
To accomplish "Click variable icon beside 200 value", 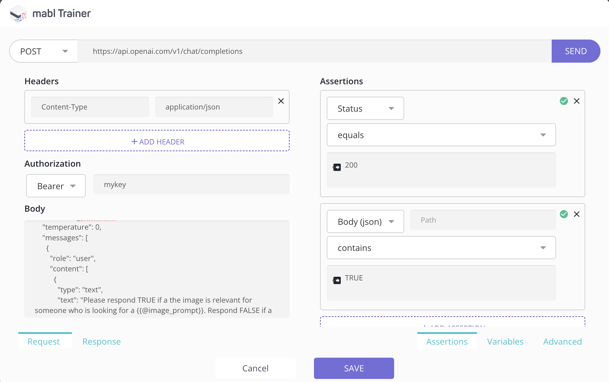I will [337, 167].
